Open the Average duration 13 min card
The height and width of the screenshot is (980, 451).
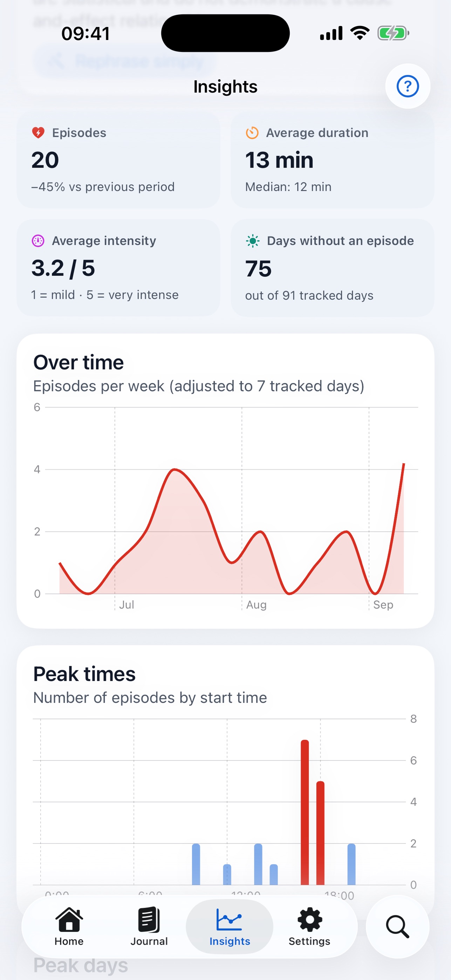(x=332, y=160)
